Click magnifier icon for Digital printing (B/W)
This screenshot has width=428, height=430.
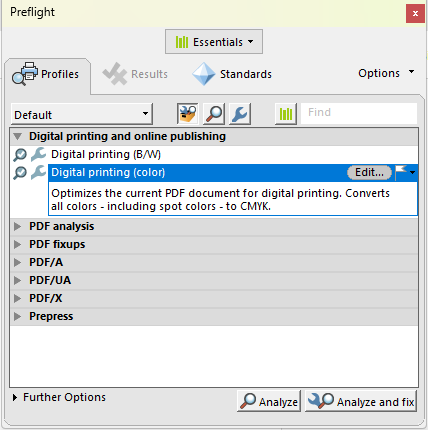(x=20, y=155)
